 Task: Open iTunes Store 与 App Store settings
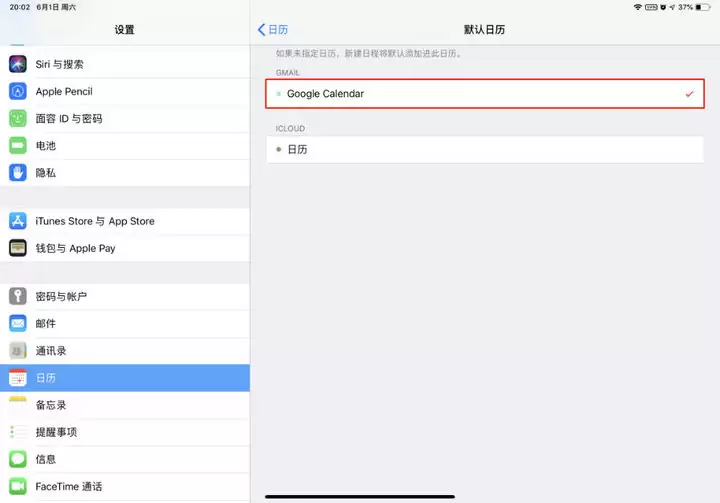[x=125, y=221]
